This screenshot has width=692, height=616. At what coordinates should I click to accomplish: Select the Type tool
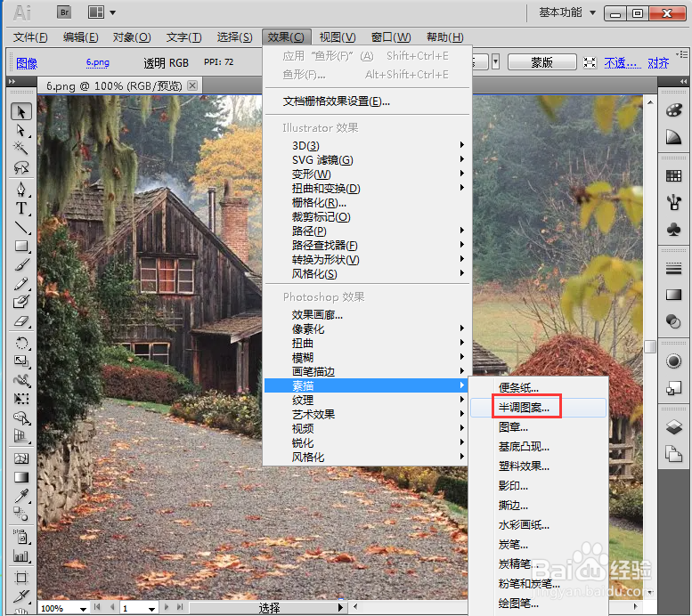click(20, 207)
